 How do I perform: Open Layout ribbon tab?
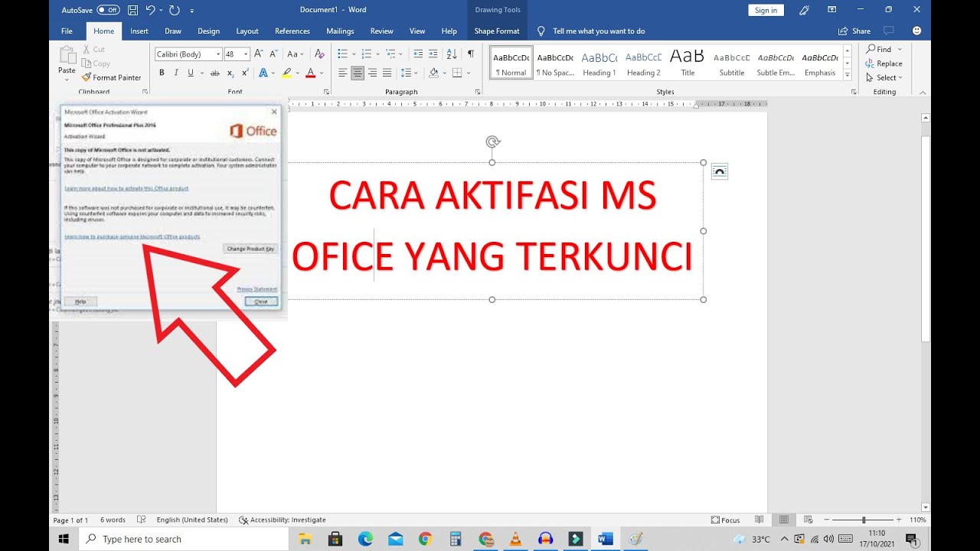(x=247, y=31)
